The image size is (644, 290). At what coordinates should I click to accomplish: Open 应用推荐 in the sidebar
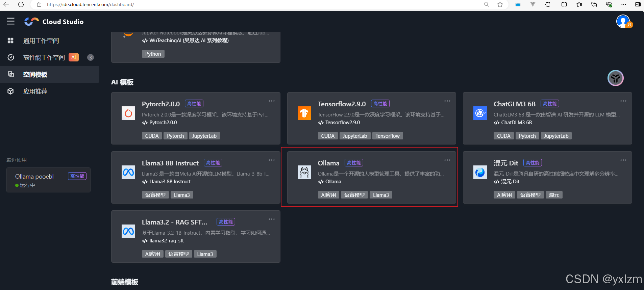click(x=49, y=91)
